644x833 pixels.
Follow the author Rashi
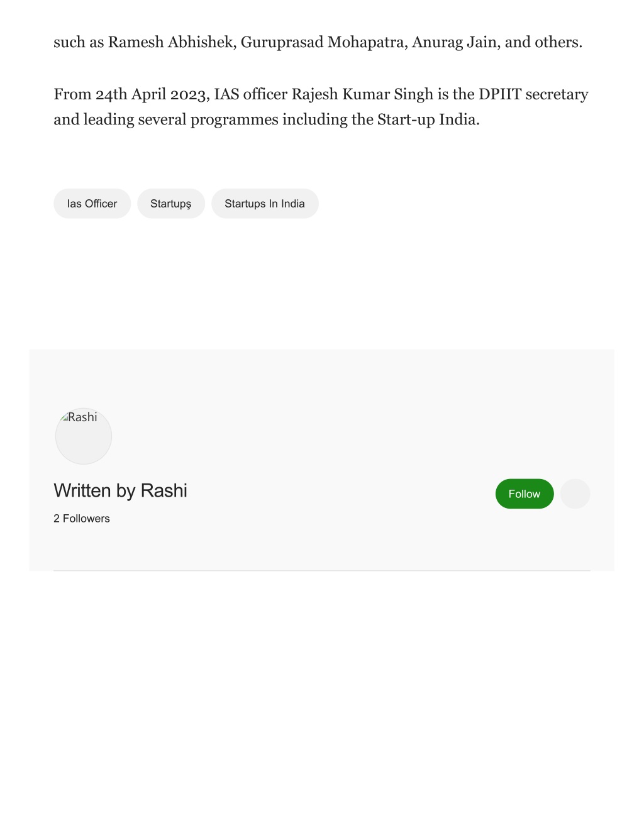pos(525,494)
